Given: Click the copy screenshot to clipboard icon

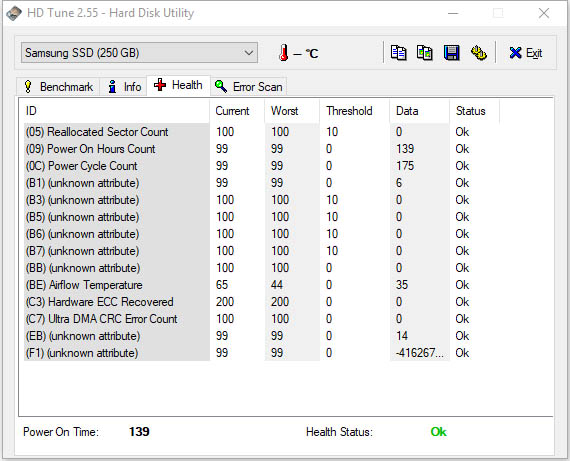Looking at the screenshot, I should click(x=425, y=53).
